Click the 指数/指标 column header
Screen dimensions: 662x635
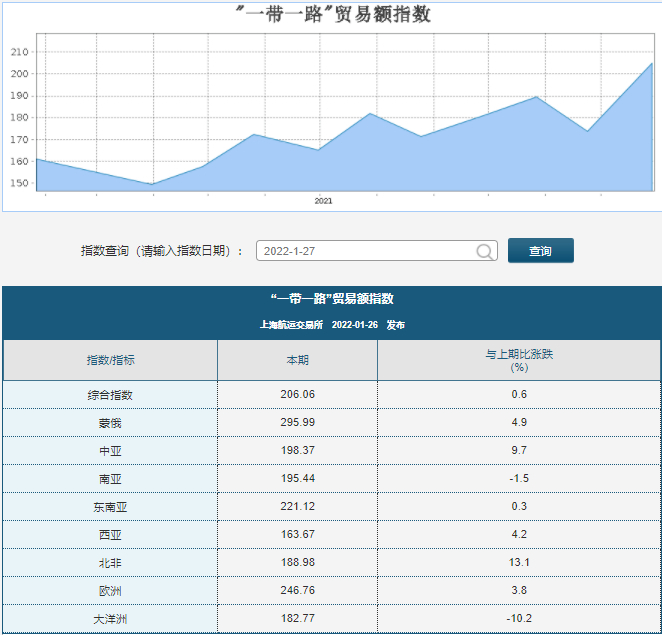click(111, 360)
